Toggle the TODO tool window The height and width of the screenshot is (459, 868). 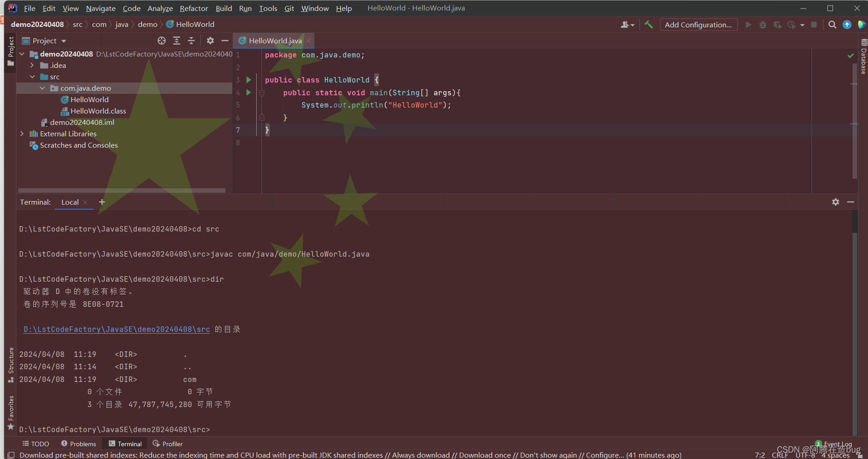pyautogui.click(x=36, y=444)
